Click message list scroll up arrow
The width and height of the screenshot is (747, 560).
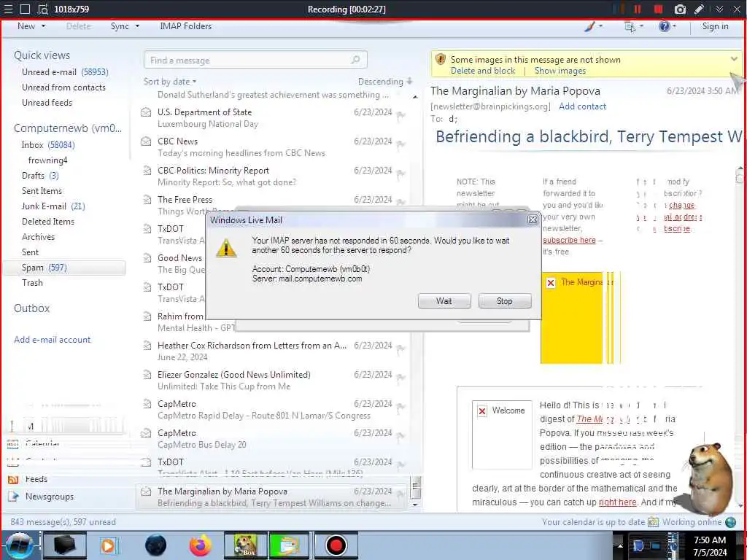coord(415,97)
